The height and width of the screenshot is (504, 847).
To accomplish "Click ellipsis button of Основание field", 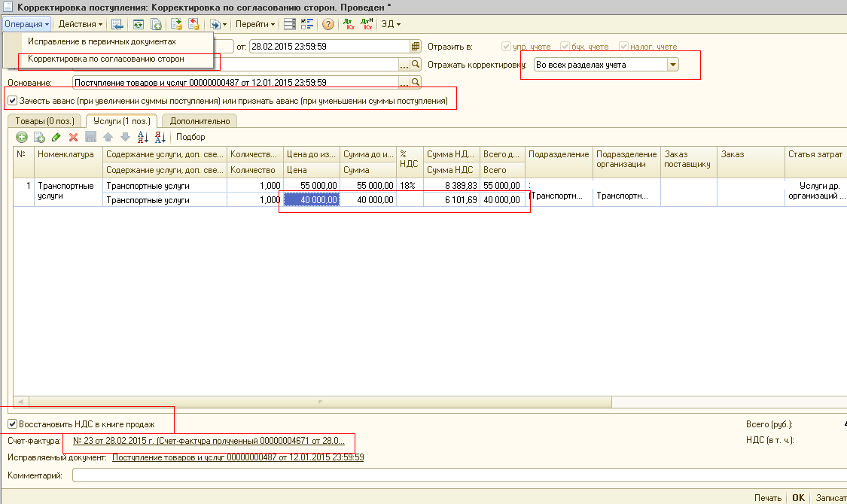I will coord(404,82).
